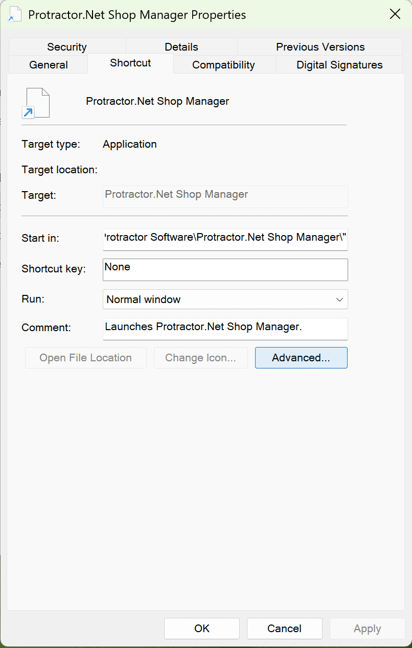Click the 'Start in:' label
This screenshot has height=648, width=412.
[40, 238]
